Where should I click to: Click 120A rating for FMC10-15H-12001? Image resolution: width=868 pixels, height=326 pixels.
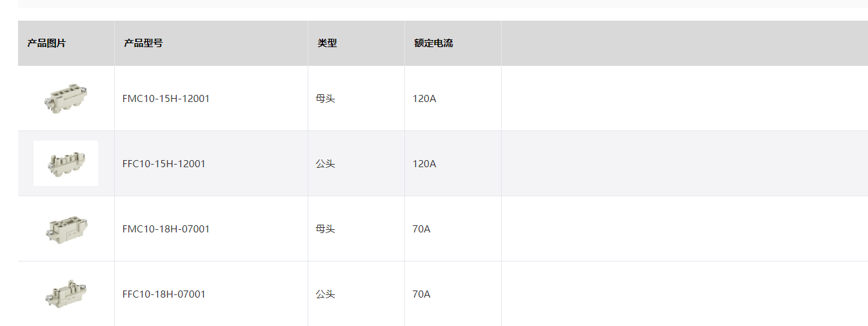coord(424,99)
